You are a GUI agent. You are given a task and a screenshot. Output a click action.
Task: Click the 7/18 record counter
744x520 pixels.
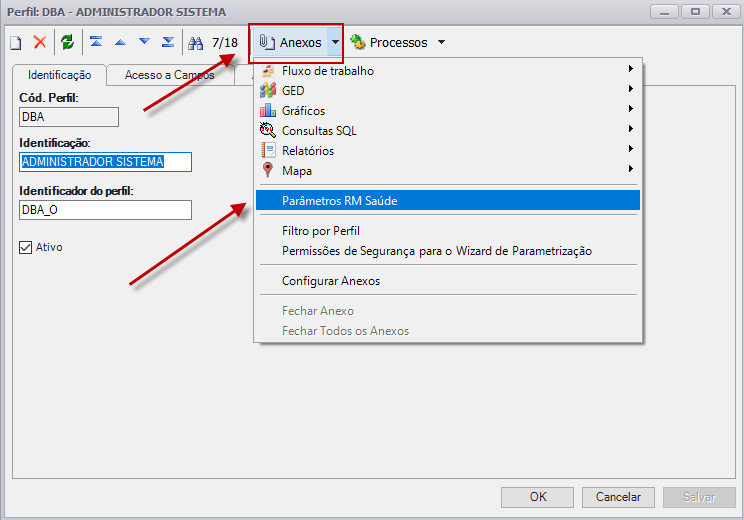pos(224,43)
